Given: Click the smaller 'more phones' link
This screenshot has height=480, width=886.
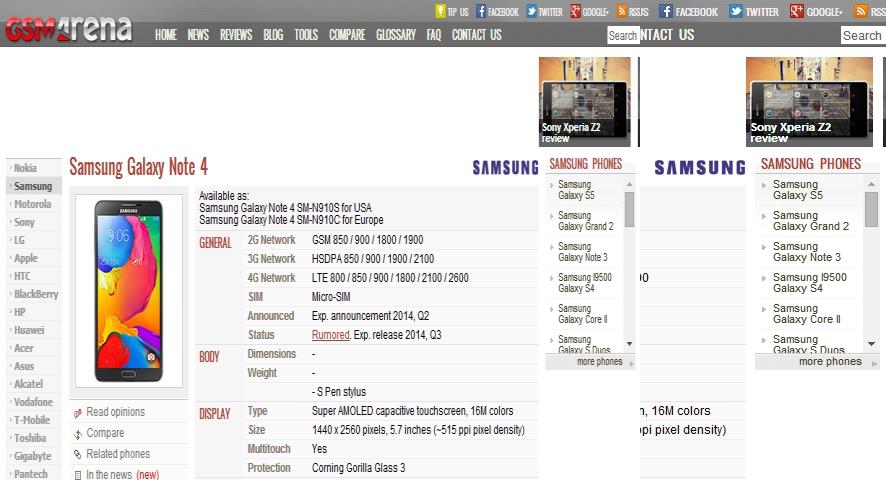Looking at the screenshot, I should [600, 362].
